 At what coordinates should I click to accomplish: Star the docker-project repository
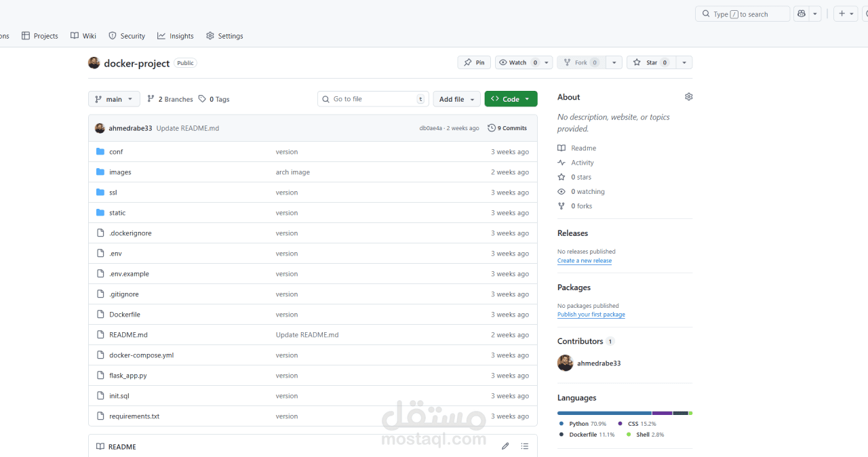click(x=650, y=62)
